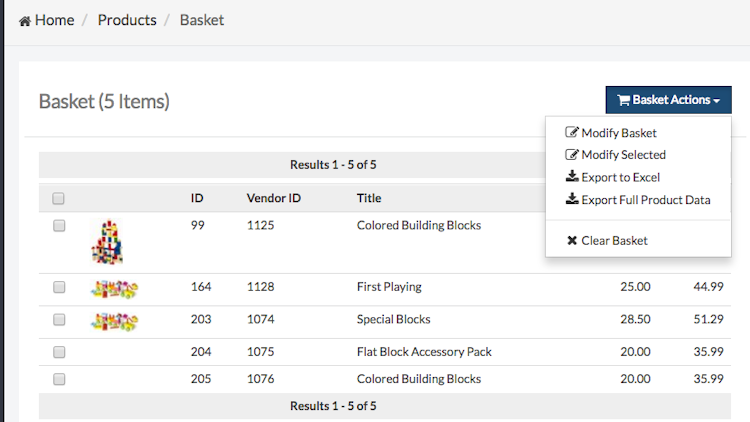
Task: Click the download icon beside Export to Excel
Action: click(572, 177)
